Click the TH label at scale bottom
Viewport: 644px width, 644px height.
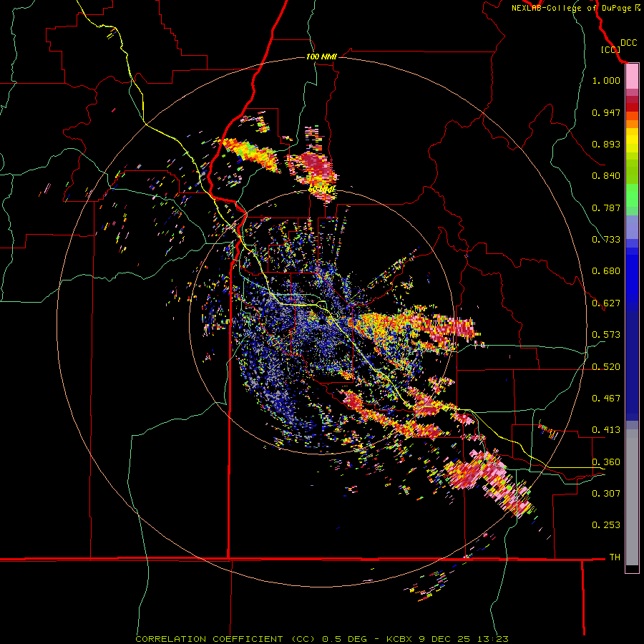(615, 557)
